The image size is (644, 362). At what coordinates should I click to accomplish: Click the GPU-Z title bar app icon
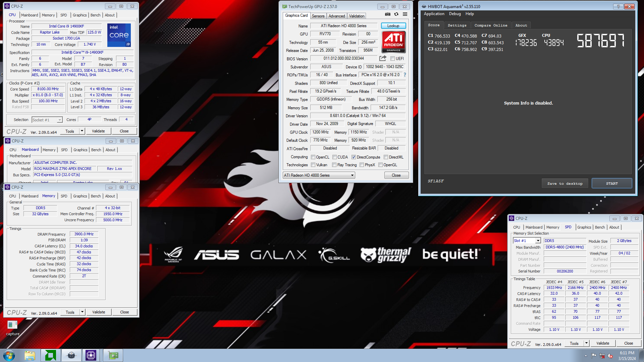point(284,6)
